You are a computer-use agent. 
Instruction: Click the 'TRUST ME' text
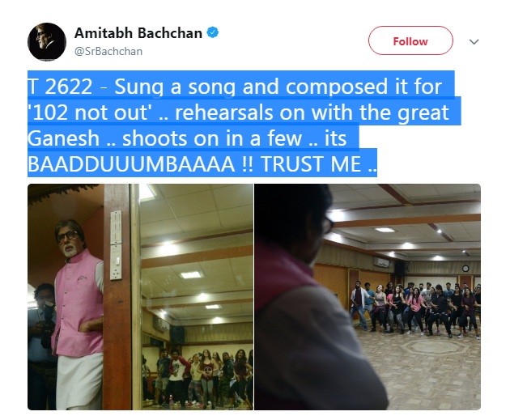311,163
